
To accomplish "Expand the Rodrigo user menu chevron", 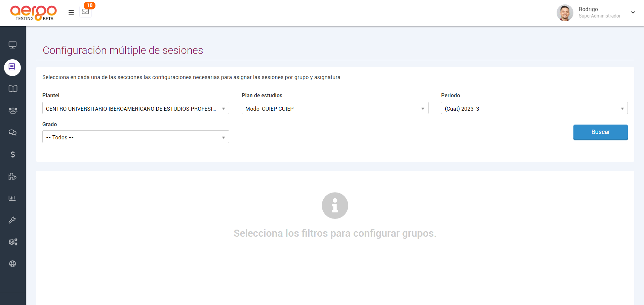I will pyautogui.click(x=633, y=12).
